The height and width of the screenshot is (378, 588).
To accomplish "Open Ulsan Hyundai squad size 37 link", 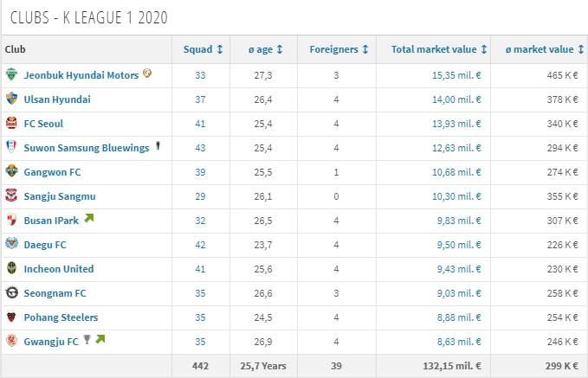I will click(x=201, y=99).
